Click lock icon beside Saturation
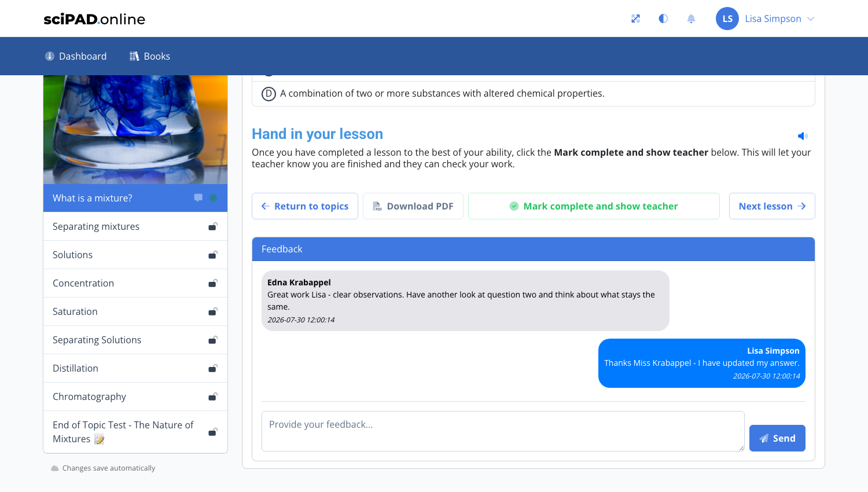Image resolution: width=868 pixels, height=492 pixels. (x=213, y=311)
